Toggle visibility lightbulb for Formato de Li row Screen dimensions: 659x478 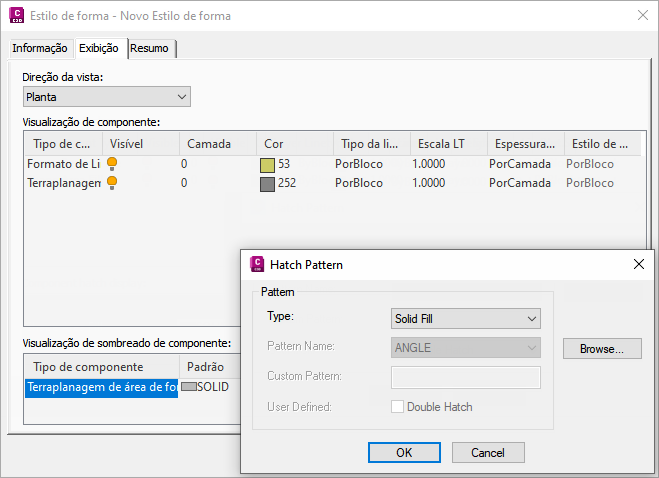(113, 164)
